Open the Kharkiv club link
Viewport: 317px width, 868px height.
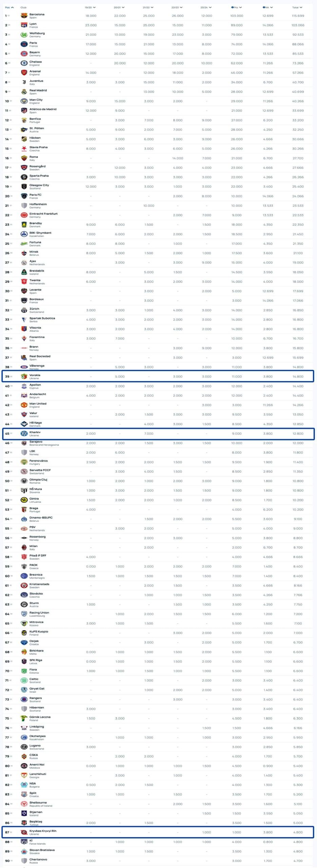pos(35,432)
